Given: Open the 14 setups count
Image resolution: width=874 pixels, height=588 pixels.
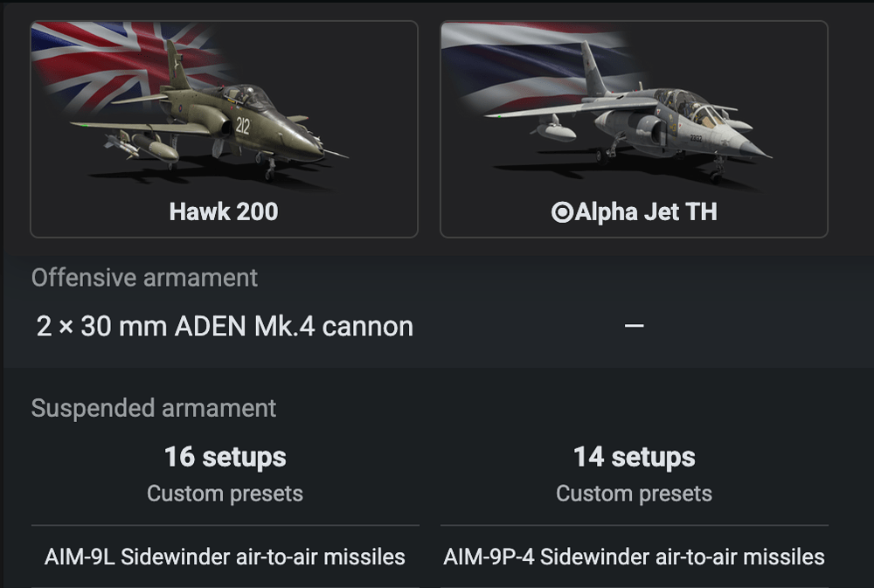Looking at the screenshot, I should pyautogui.click(x=635, y=457).
